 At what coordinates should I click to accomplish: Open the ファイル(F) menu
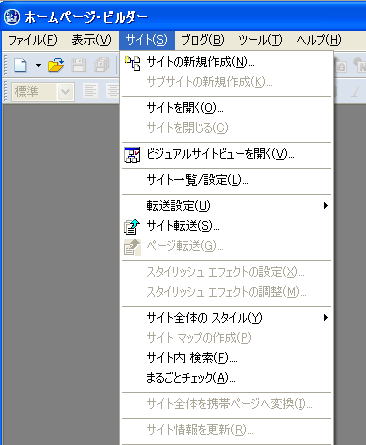pyautogui.click(x=32, y=40)
